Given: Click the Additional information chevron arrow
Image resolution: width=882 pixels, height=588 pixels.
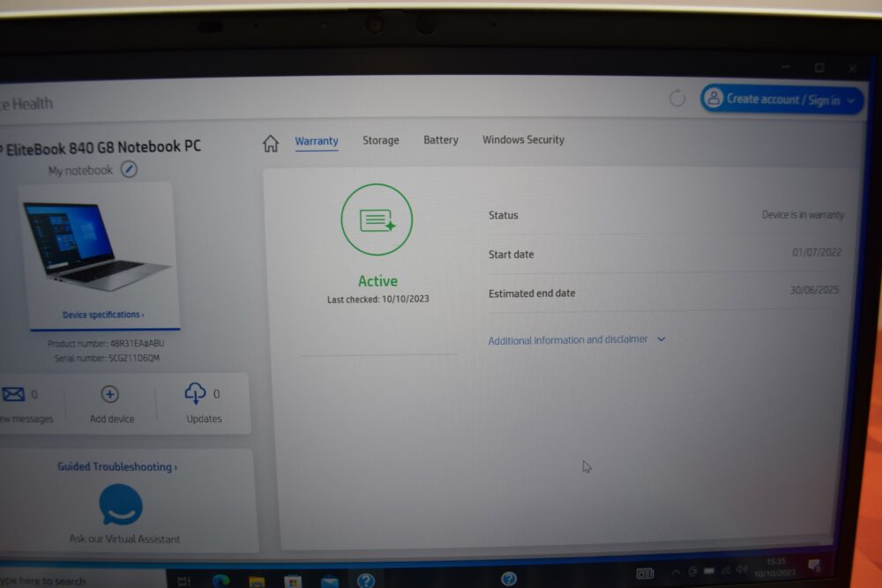Looking at the screenshot, I should click(661, 339).
